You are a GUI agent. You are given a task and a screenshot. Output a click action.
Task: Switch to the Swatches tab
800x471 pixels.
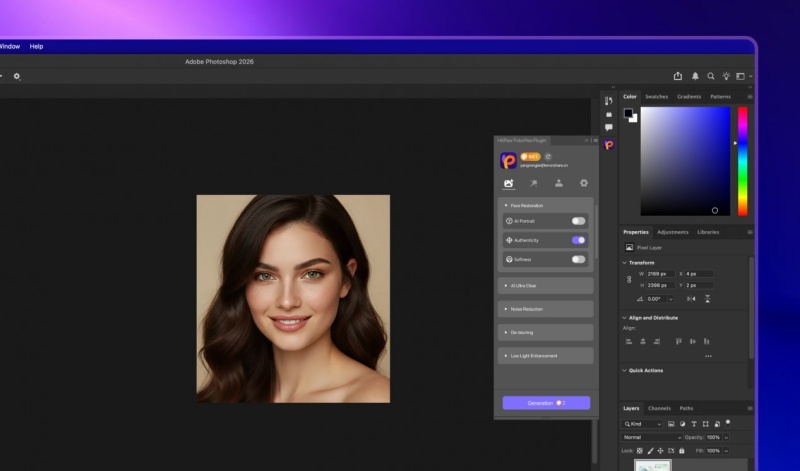(656, 97)
